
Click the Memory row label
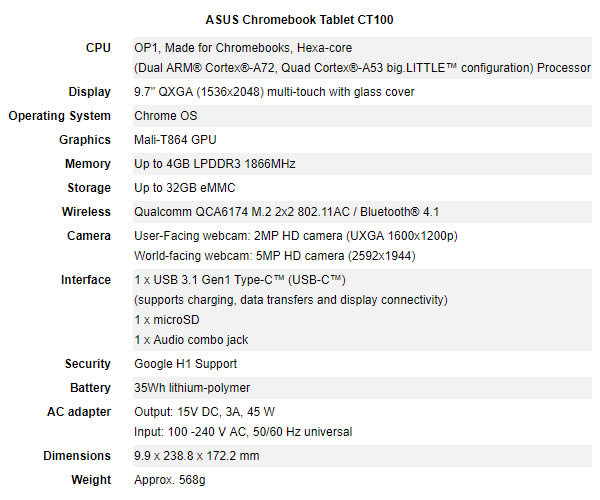tap(87, 164)
